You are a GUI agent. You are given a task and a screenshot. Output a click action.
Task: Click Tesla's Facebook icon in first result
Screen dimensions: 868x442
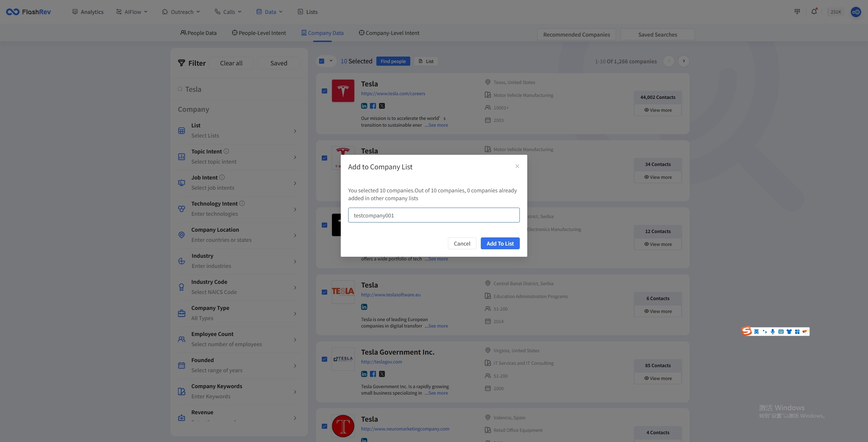click(373, 106)
